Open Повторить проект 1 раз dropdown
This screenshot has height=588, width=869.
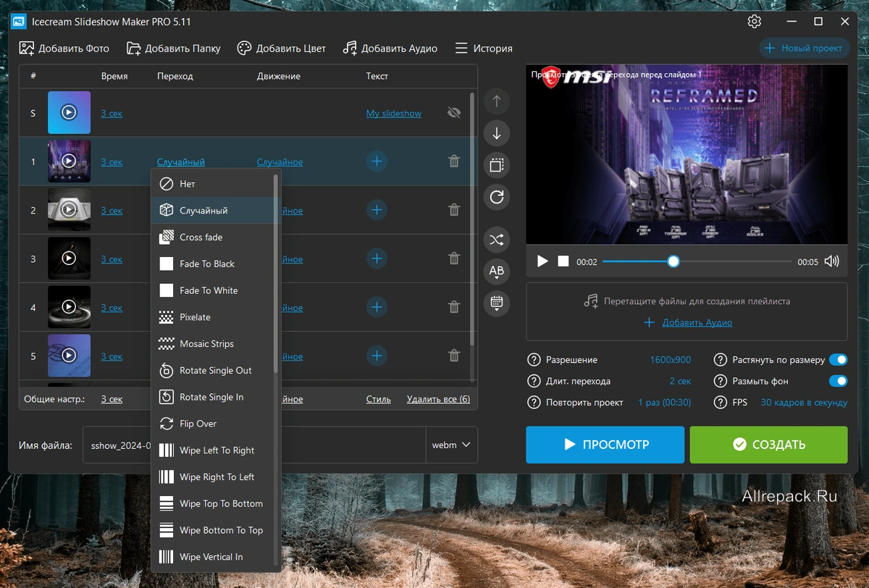tap(664, 403)
